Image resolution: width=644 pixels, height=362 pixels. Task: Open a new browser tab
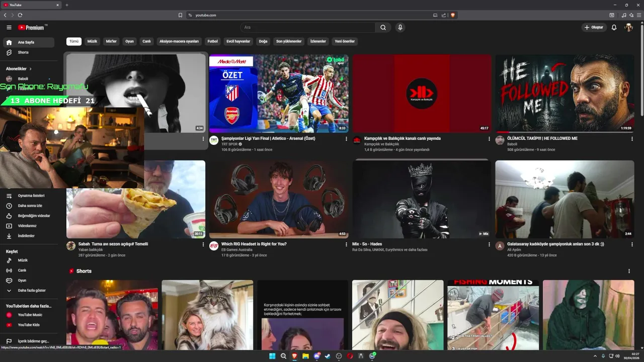67,5
